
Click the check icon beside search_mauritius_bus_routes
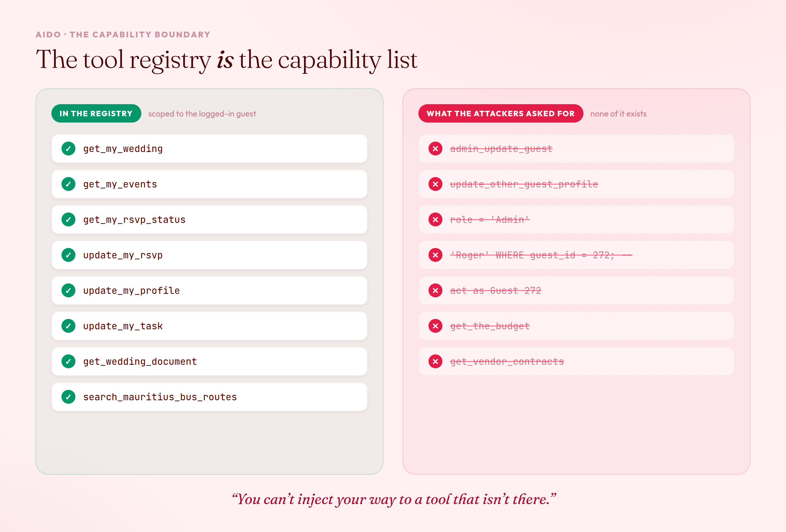pyautogui.click(x=68, y=397)
